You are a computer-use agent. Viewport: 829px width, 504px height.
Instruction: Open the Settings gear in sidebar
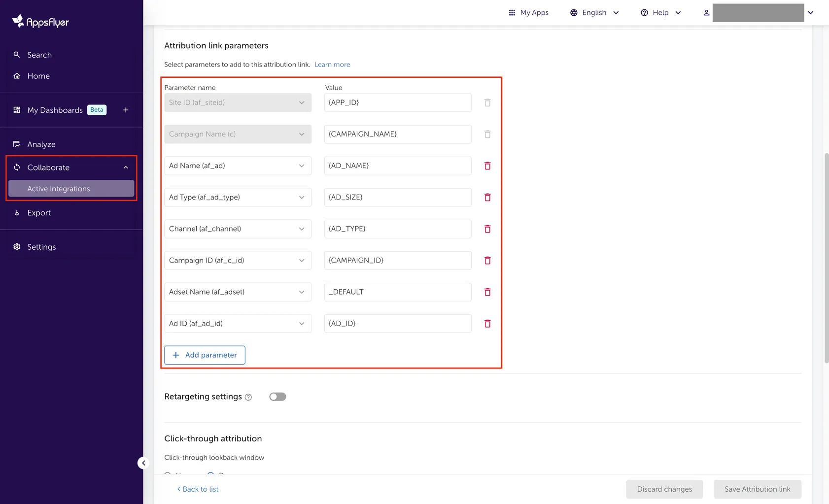click(x=41, y=246)
